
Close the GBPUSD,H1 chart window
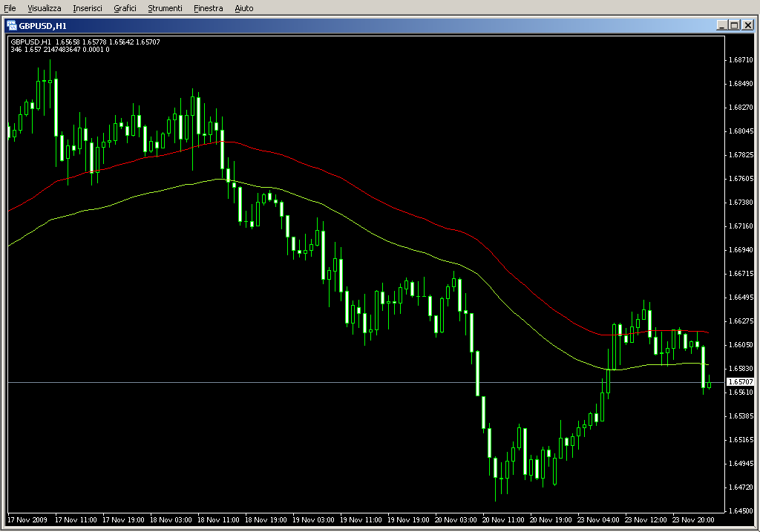coord(748,25)
